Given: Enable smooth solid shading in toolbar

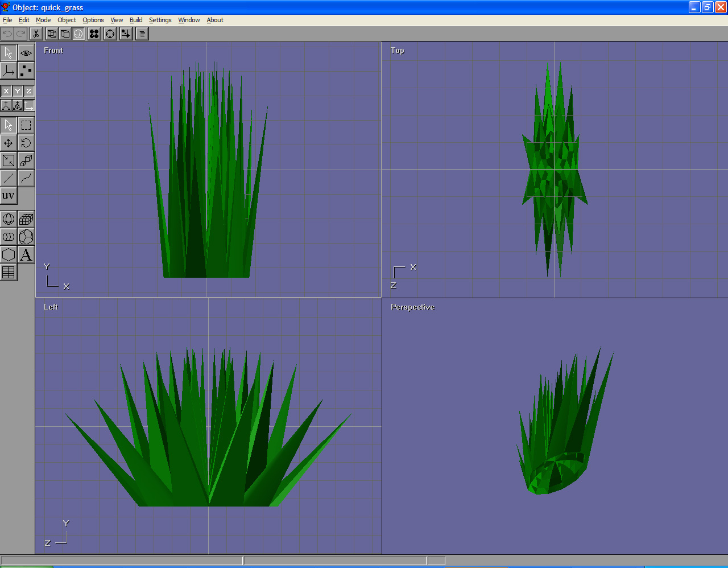Looking at the screenshot, I should coord(78,34).
